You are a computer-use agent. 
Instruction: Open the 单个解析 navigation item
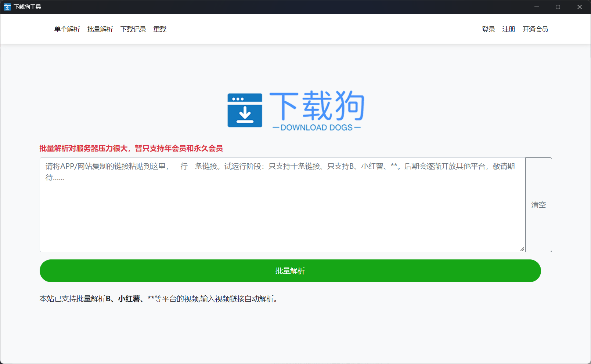pos(66,29)
